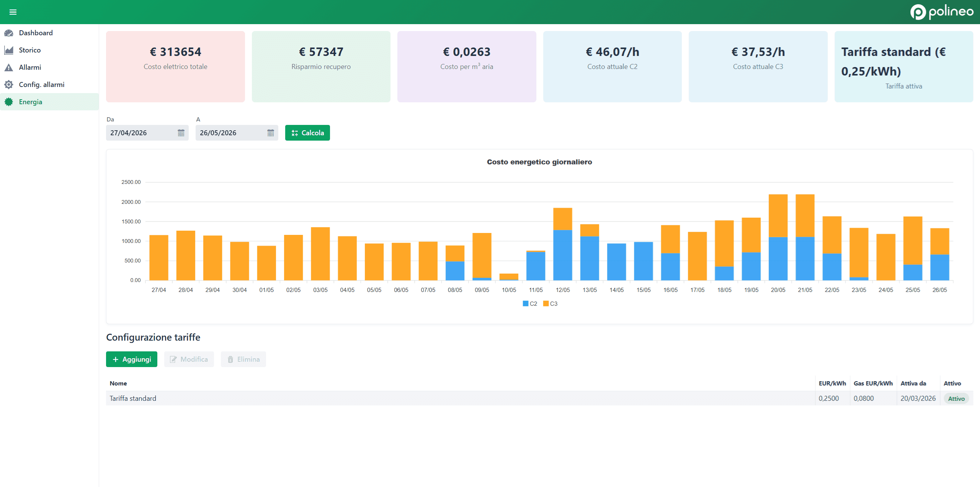Image resolution: width=980 pixels, height=487 pixels.
Task: Select the Energia menu item
Action: 49,102
